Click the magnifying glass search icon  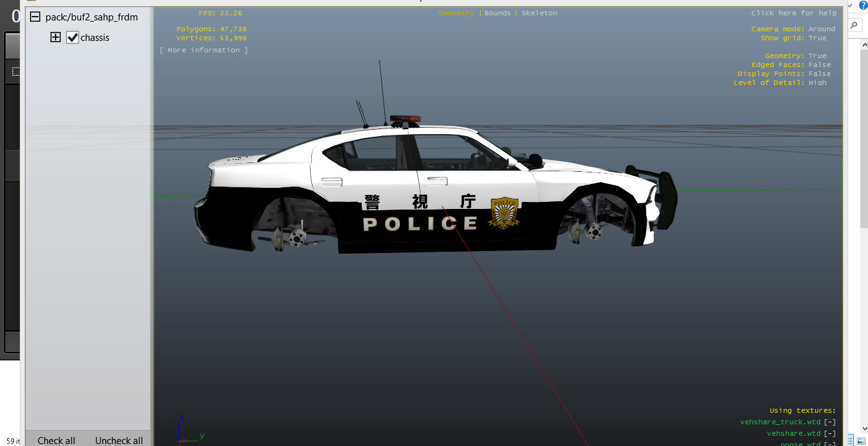coord(854,26)
